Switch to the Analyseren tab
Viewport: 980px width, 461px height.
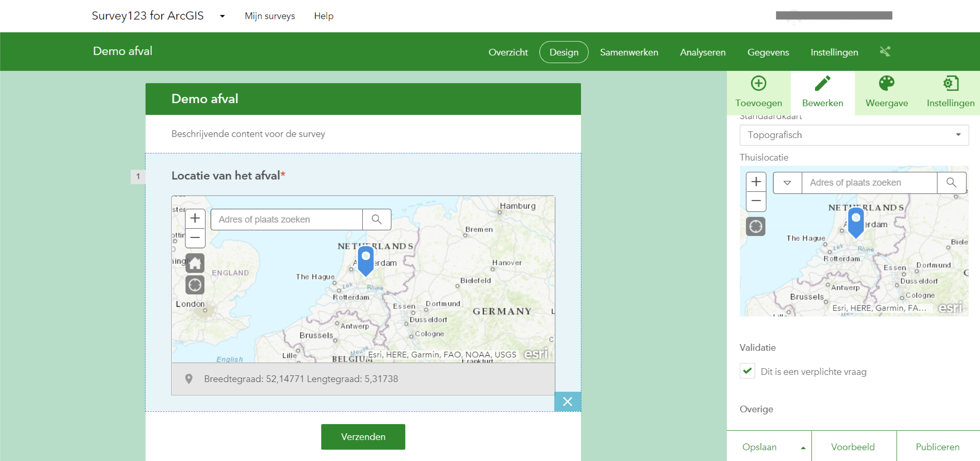(702, 52)
